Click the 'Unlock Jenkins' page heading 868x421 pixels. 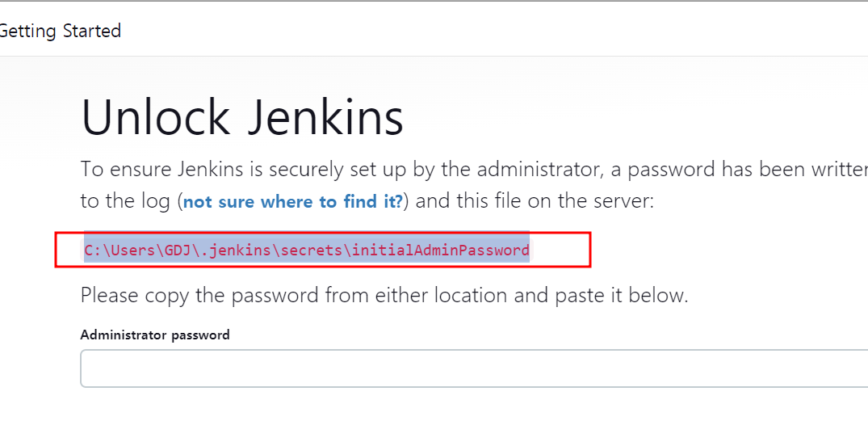coord(242,118)
